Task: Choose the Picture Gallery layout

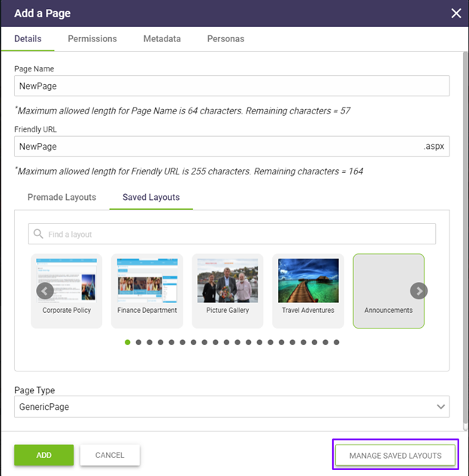Action: [228, 290]
